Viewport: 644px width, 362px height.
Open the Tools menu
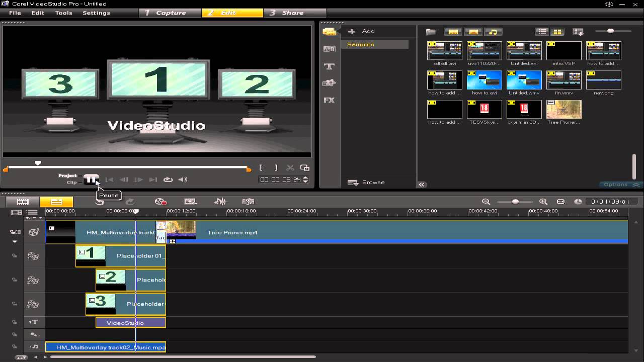(64, 13)
